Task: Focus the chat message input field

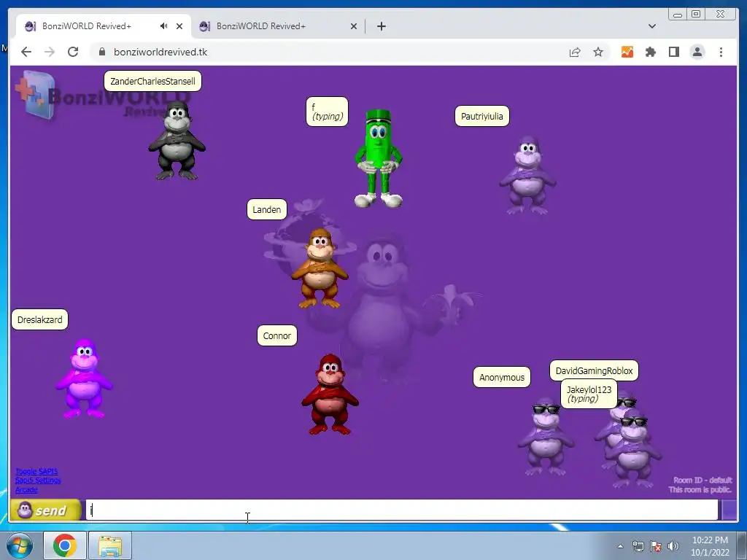Action: 402,510
